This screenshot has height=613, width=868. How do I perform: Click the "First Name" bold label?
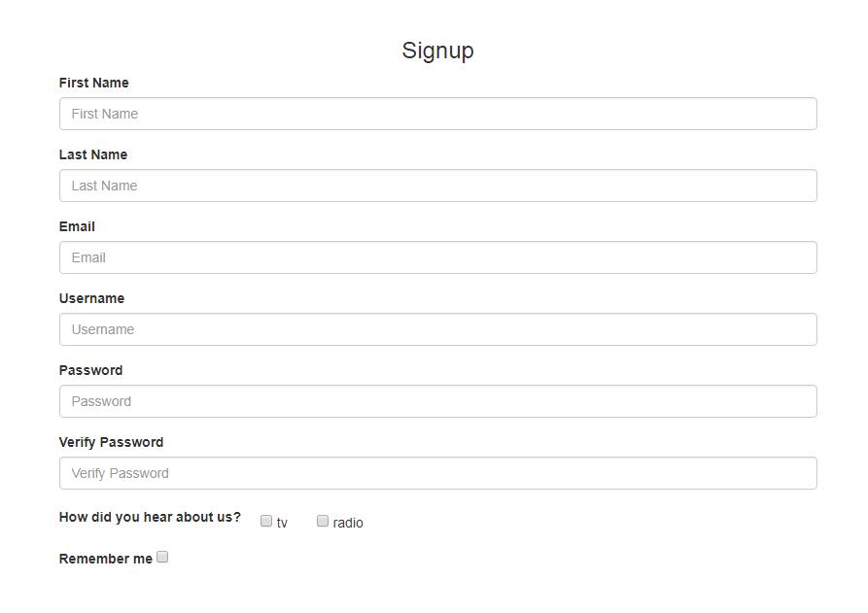click(93, 83)
